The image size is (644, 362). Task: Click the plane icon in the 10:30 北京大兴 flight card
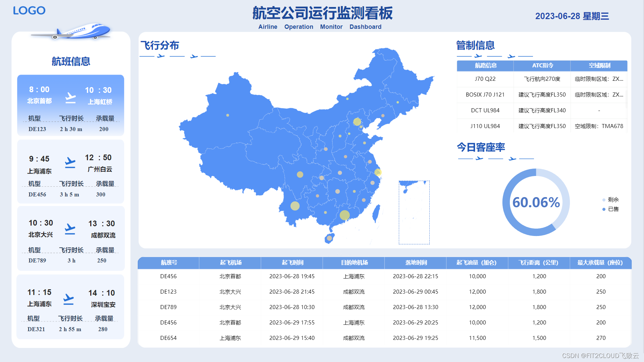(70, 229)
